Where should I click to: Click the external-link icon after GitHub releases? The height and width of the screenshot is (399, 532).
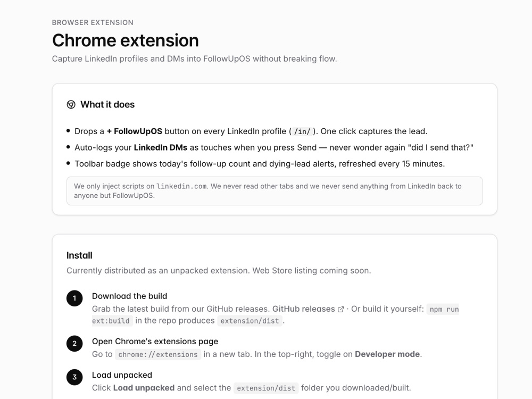coord(340,310)
